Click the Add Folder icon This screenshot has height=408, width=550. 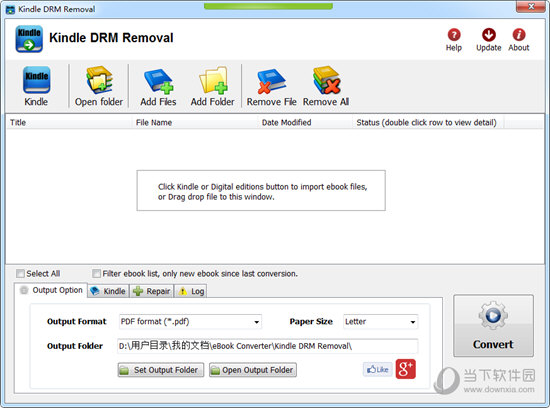tap(213, 80)
